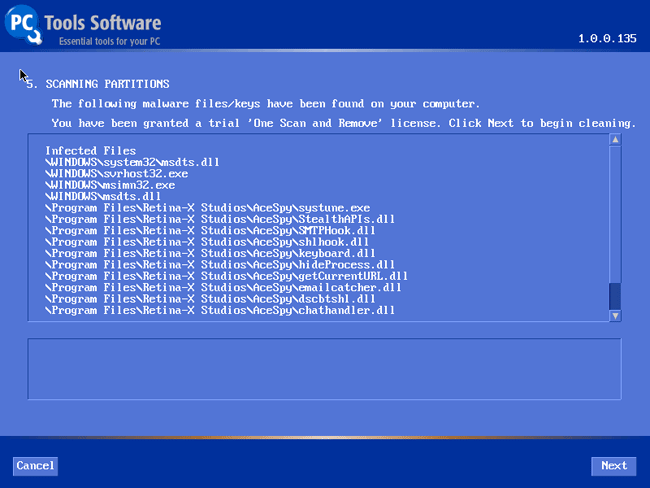Select the AceSpy\SMTPHook.dll file row
Screen dimensions: 650x488
(210, 231)
